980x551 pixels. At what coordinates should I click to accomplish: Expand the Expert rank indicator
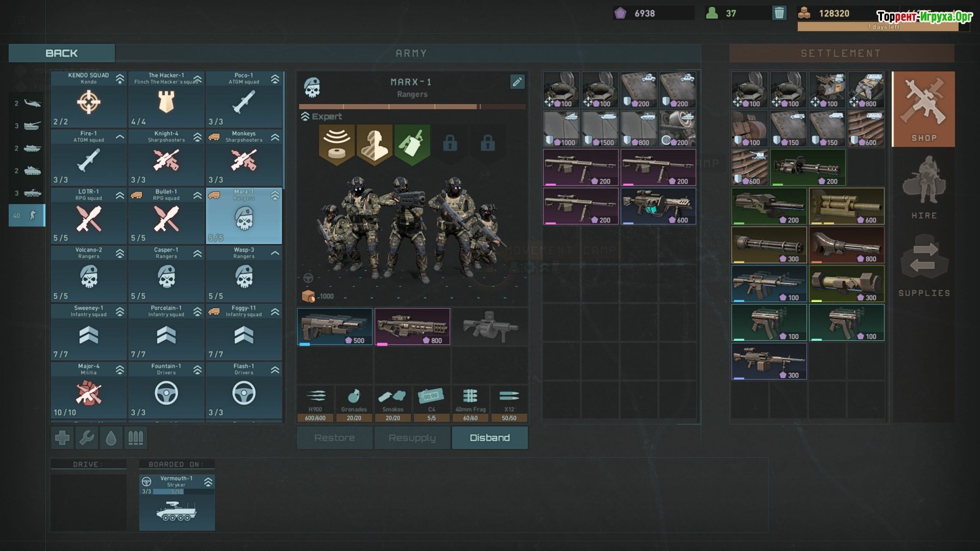click(305, 116)
